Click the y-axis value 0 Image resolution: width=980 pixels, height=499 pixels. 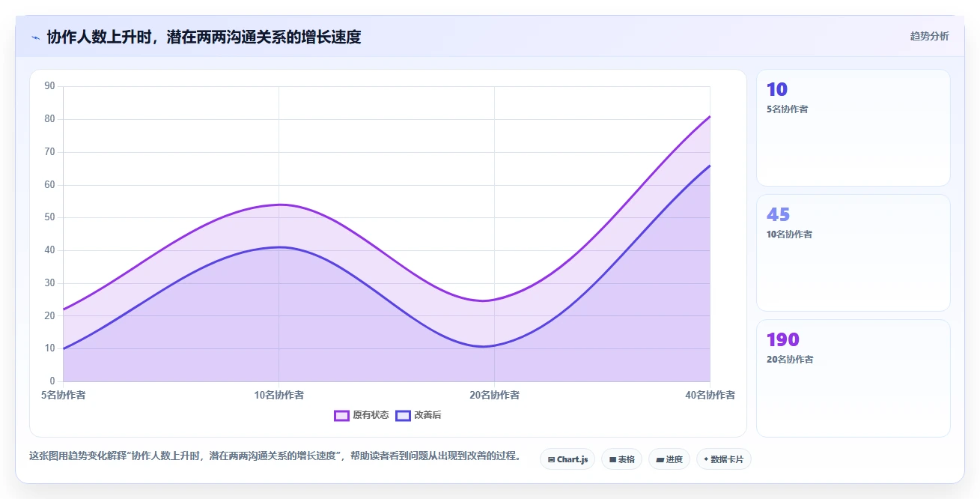pyautogui.click(x=52, y=381)
